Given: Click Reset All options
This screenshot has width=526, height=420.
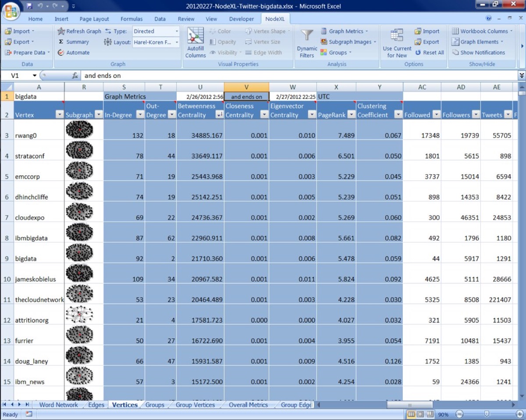Looking at the screenshot, I should click(430, 53).
